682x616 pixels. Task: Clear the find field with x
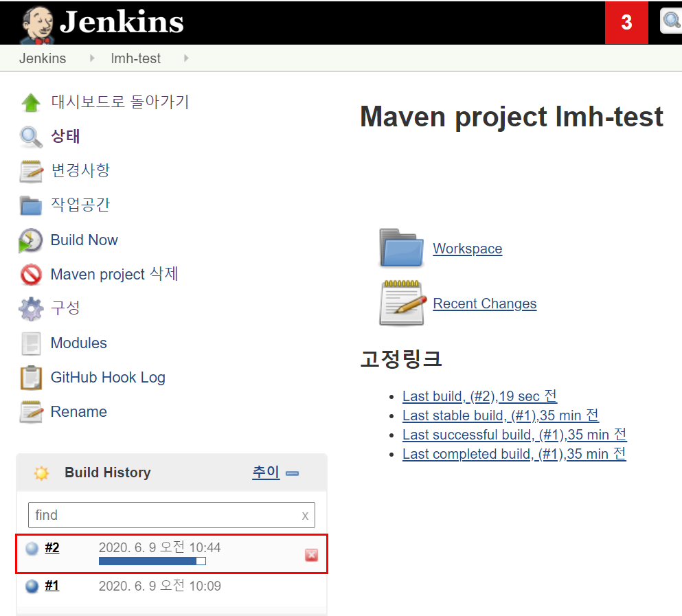point(305,516)
